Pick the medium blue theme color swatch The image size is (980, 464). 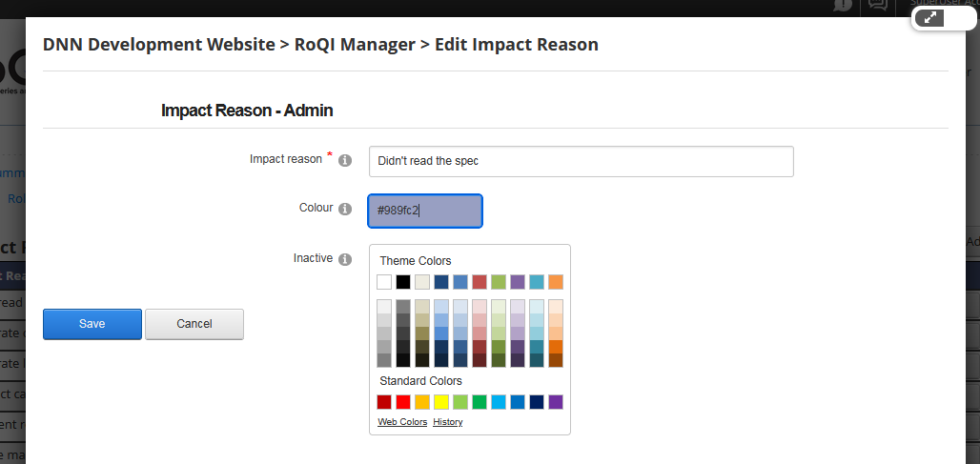pos(460,282)
